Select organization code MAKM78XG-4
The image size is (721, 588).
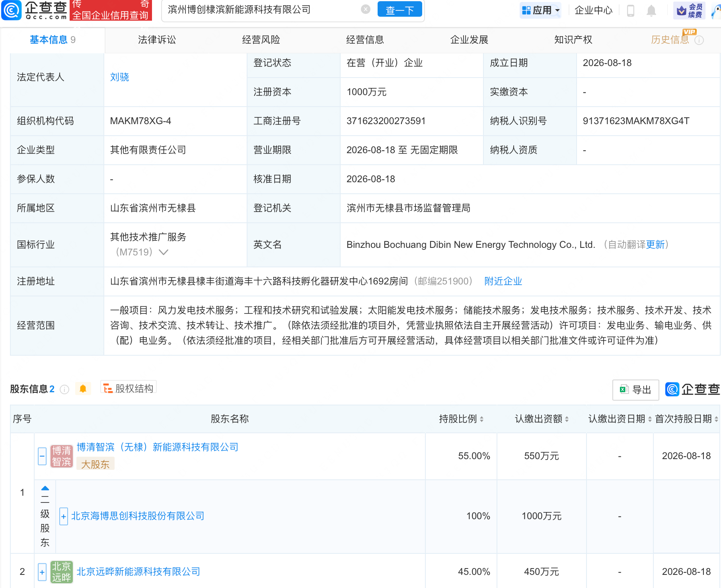140,121
